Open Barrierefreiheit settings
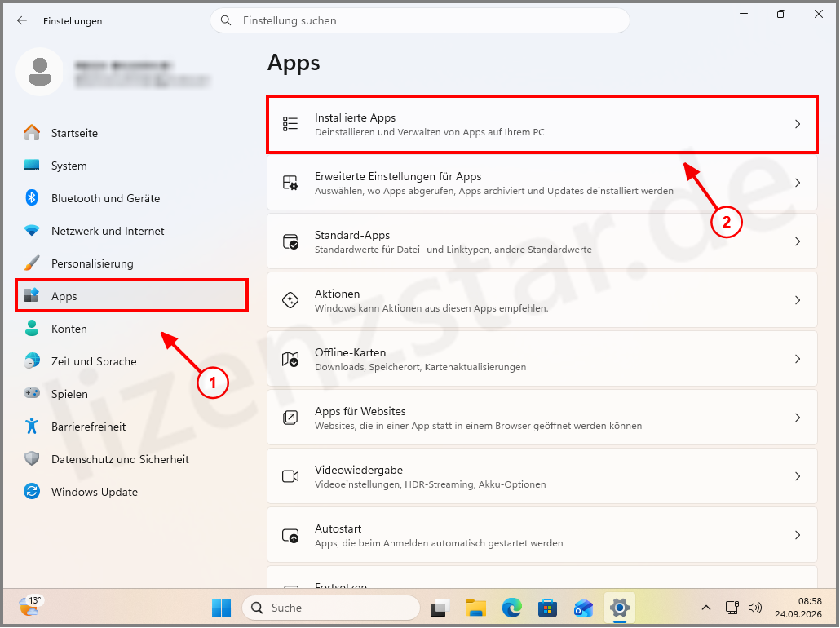 [132, 427]
